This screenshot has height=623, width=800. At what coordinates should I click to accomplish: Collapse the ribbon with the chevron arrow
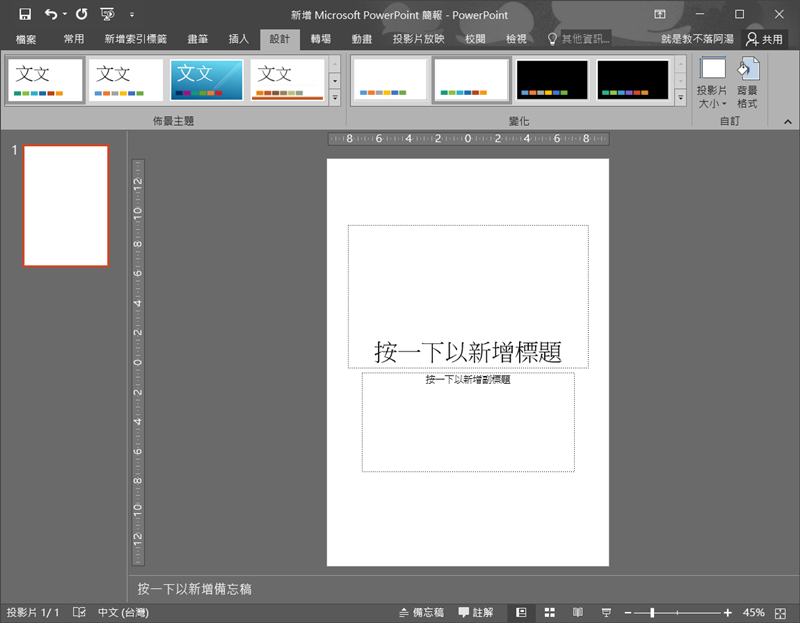click(786, 121)
